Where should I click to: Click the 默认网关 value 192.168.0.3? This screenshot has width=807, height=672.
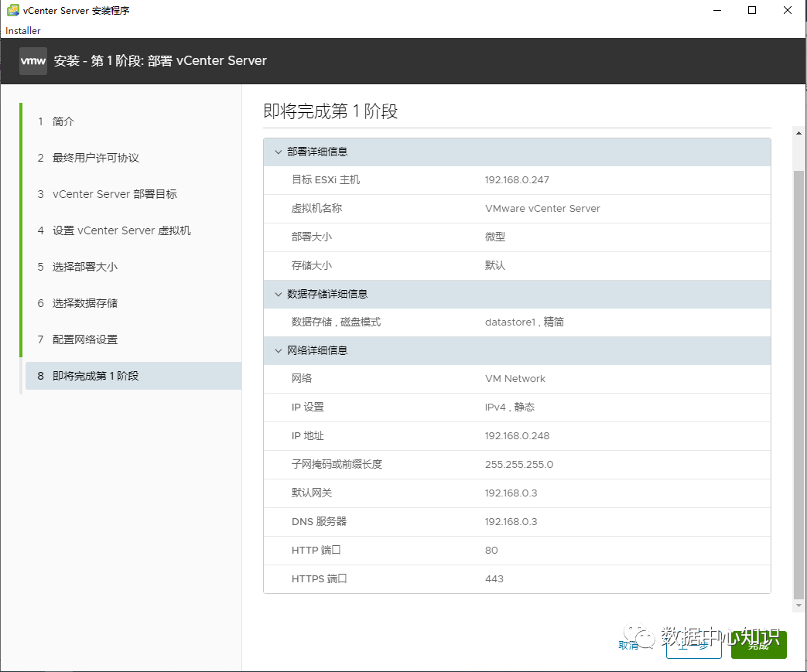[x=511, y=493]
